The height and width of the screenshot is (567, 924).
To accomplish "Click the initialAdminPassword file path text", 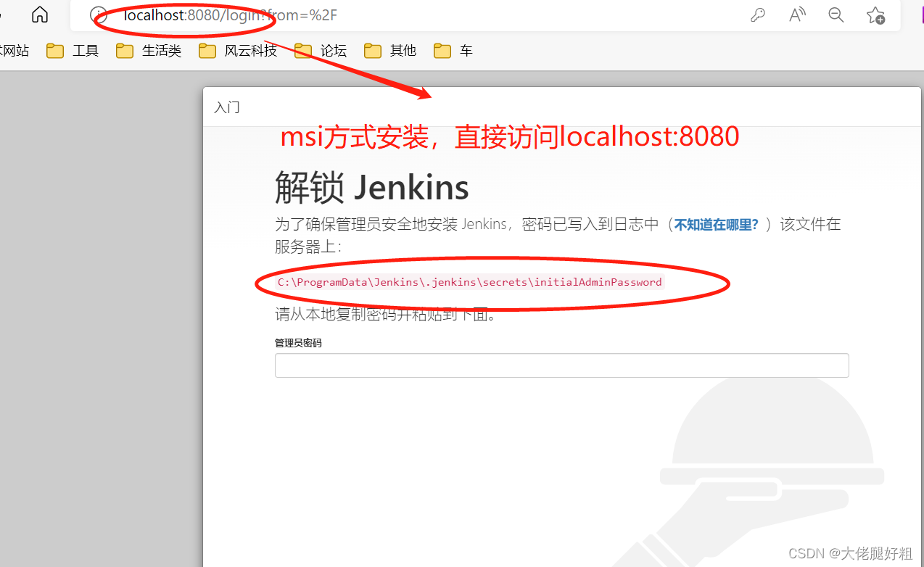I will pos(470,282).
